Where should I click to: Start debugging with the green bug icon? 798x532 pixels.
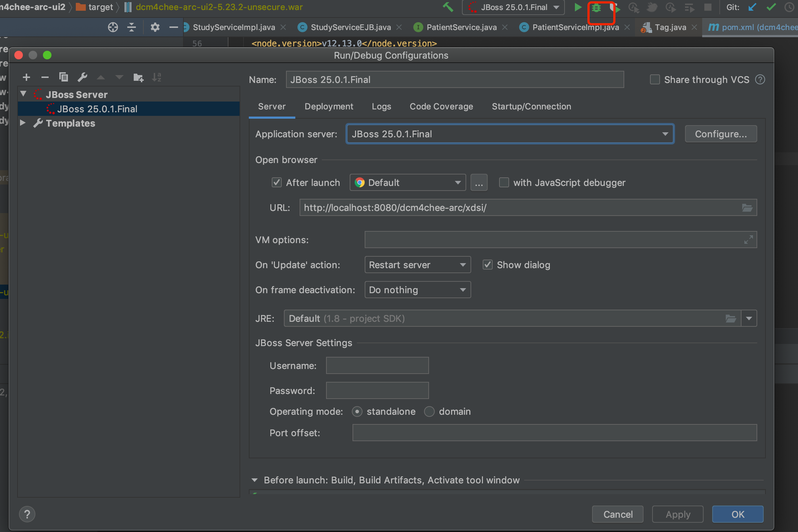596,8
